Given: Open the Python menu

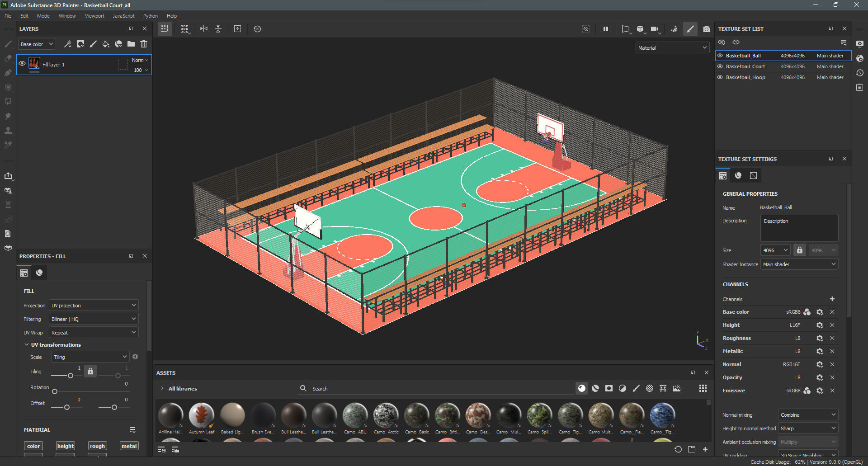Looking at the screenshot, I should pos(151,16).
